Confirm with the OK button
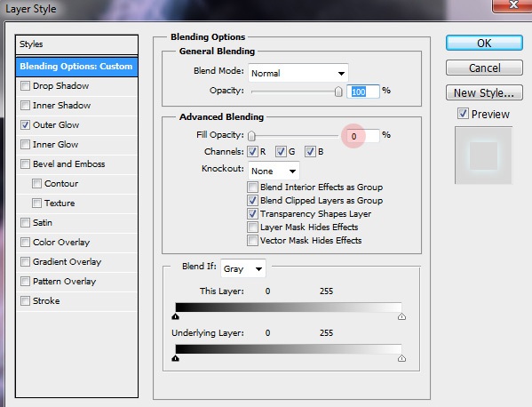532x407 pixels. coord(484,44)
